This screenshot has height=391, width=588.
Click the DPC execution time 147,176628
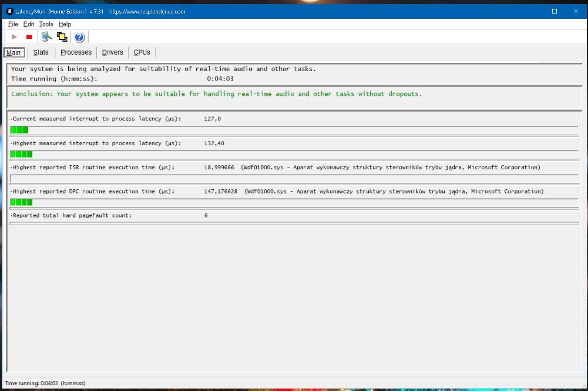click(220, 191)
